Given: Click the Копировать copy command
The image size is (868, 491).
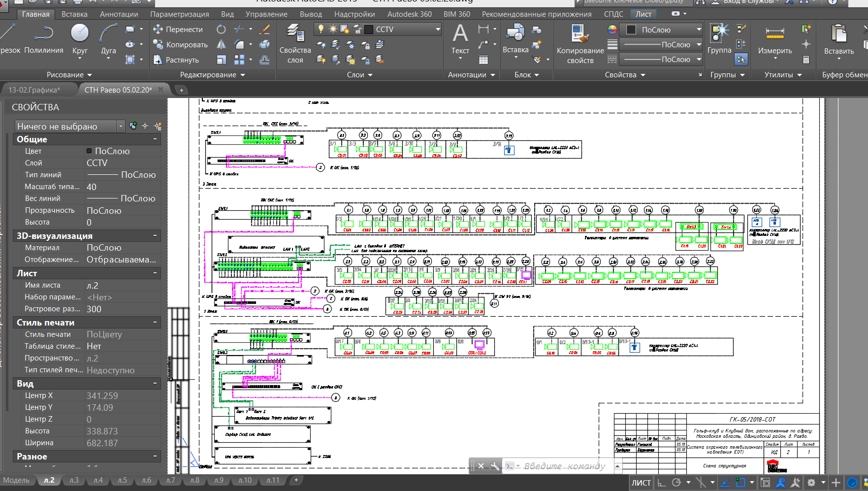Looking at the screenshot, I should (180, 44).
